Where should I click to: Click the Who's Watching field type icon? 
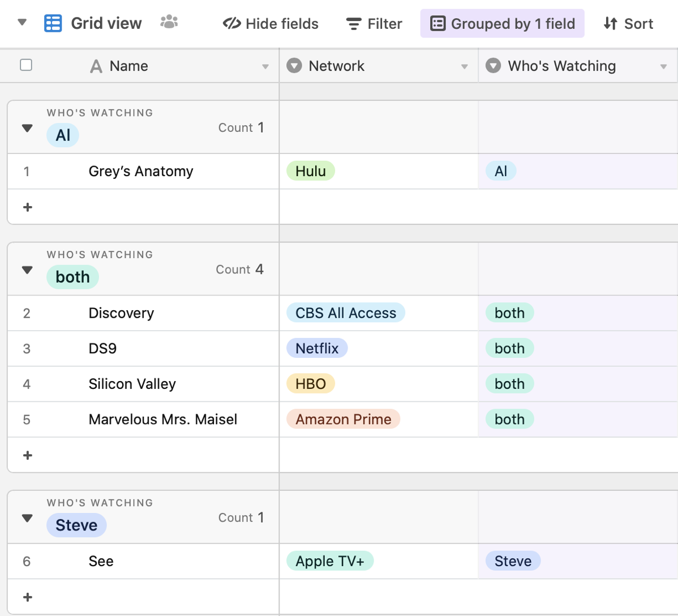(x=493, y=66)
